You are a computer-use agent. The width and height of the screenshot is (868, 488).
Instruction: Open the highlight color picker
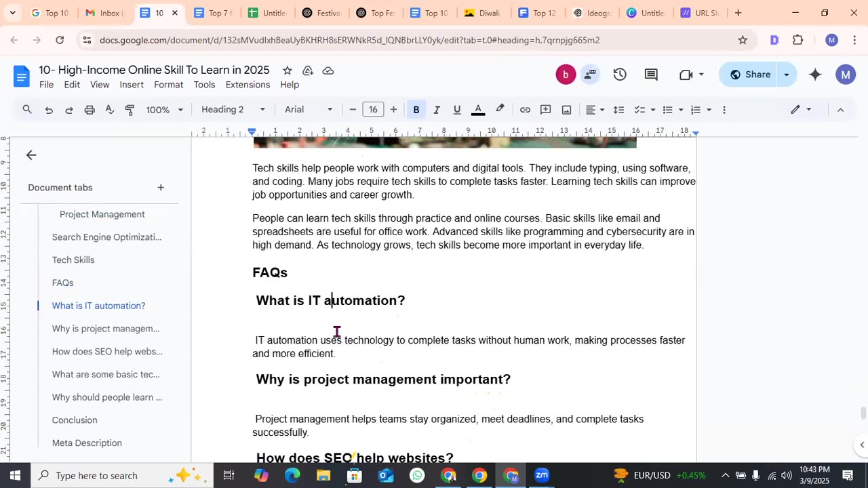(x=500, y=110)
